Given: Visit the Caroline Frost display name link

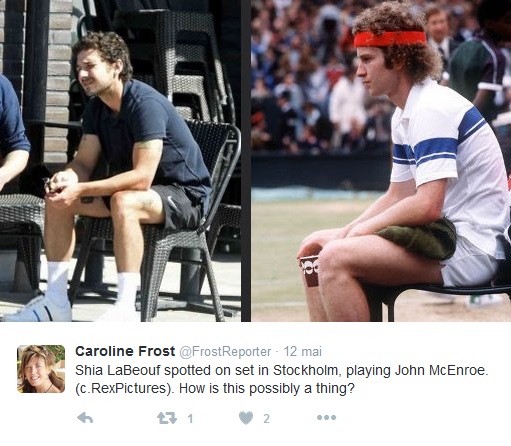Looking at the screenshot, I should [x=125, y=351].
